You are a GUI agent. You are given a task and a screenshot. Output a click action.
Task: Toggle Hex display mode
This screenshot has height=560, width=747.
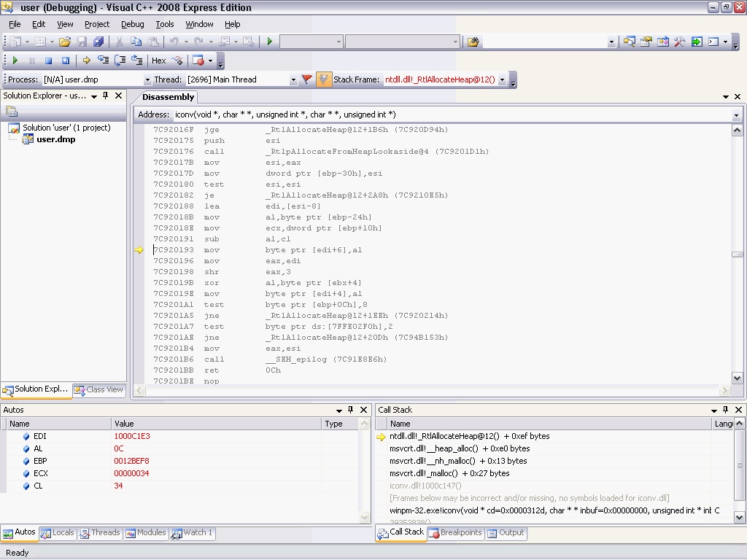pos(158,61)
